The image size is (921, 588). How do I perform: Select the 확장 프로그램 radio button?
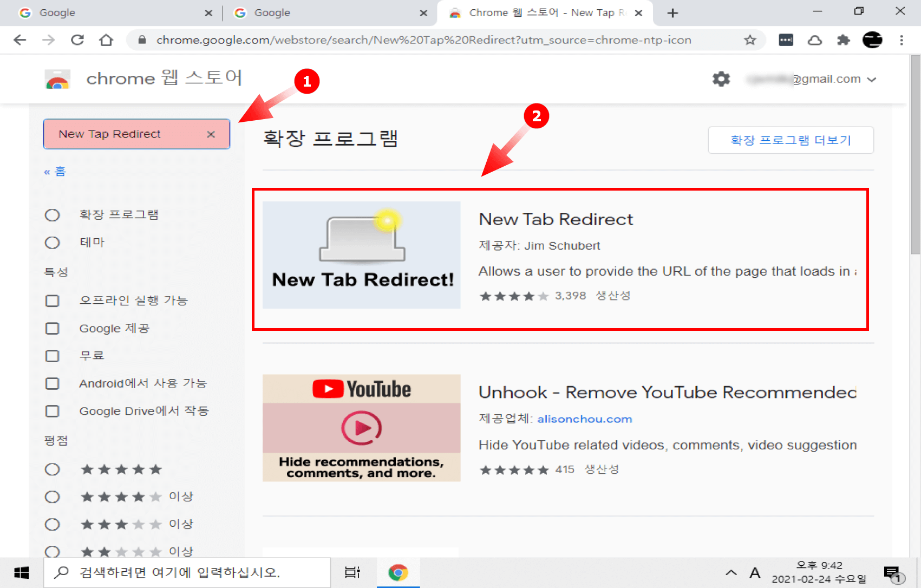click(x=52, y=215)
